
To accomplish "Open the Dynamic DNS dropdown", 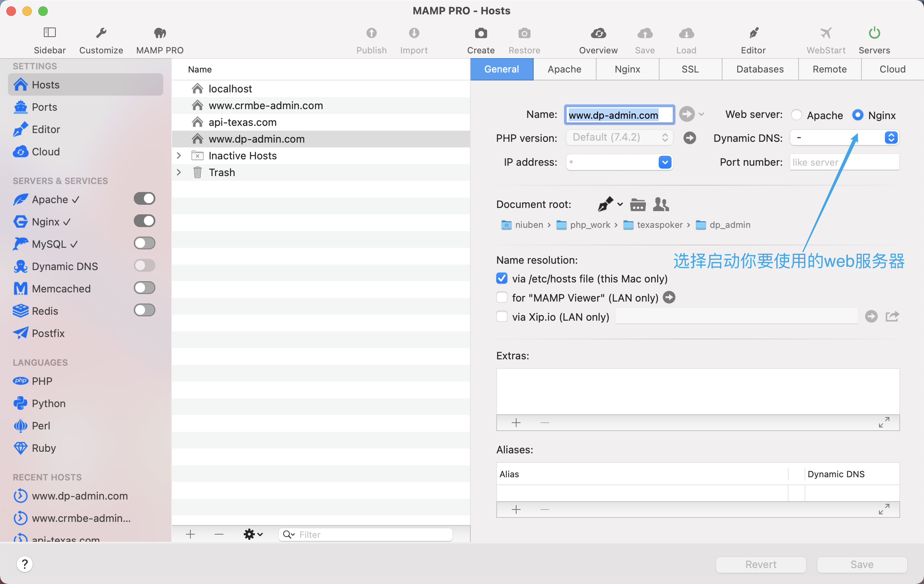I will 891,138.
